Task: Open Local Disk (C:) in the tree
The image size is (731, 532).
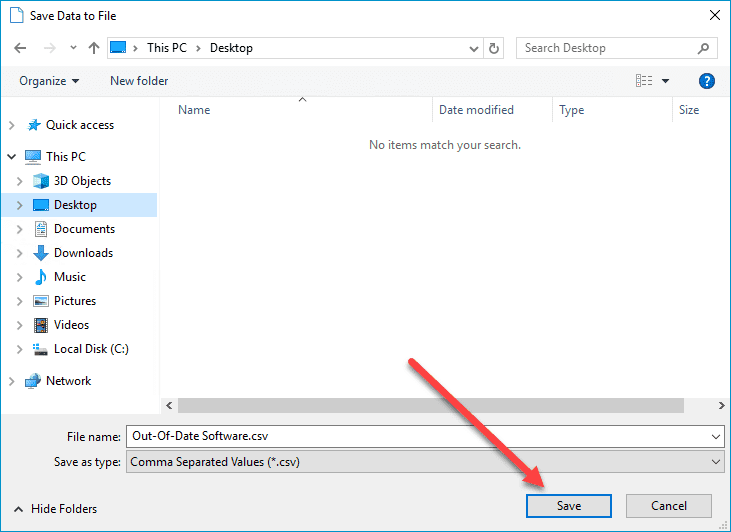Action: 91,349
